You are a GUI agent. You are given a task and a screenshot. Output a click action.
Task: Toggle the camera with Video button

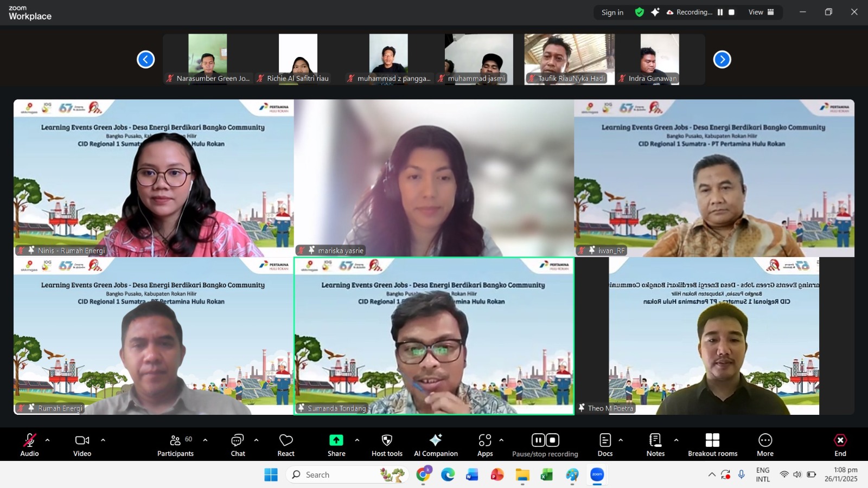coord(82,445)
